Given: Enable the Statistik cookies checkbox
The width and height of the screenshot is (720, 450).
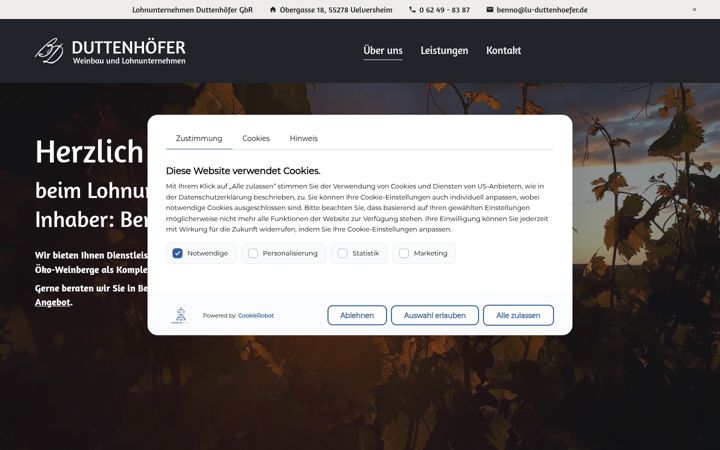Looking at the screenshot, I should [x=343, y=253].
